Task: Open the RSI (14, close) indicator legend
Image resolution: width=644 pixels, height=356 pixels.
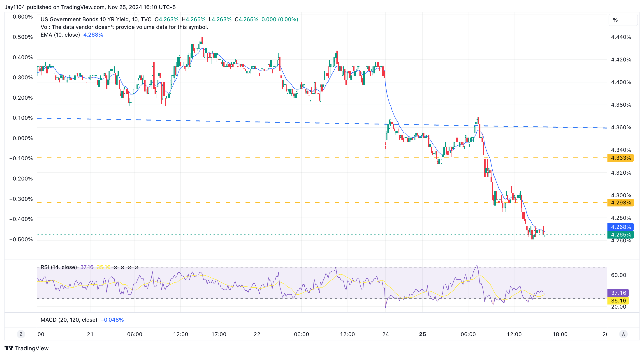Action: coord(58,267)
